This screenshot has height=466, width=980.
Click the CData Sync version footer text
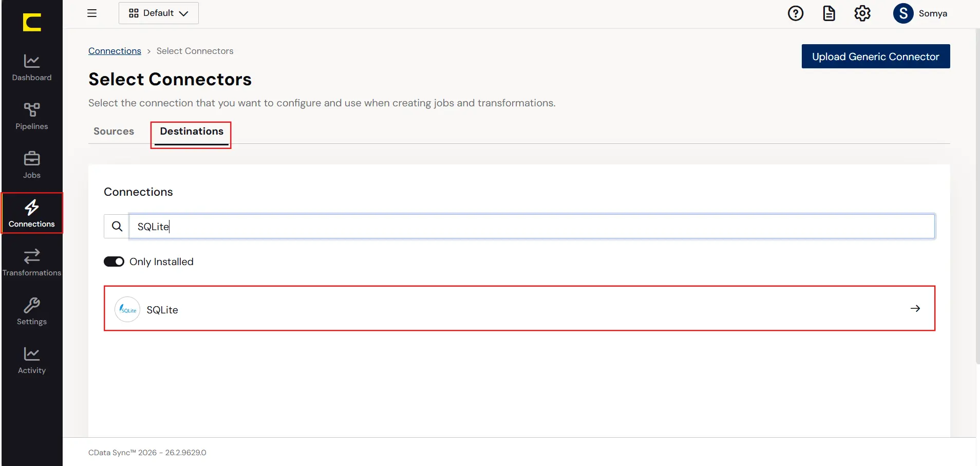click(147, 453)
